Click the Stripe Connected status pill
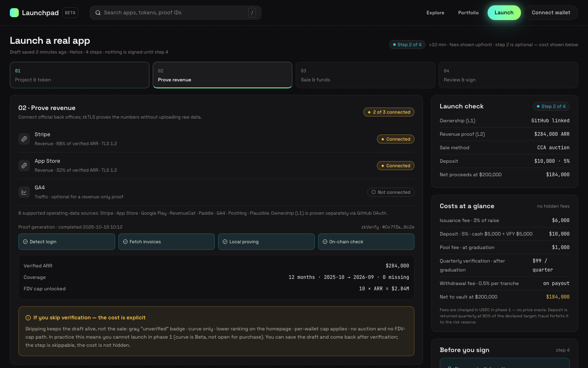Image resolution: width=588 pixels, height=368 pixels. tap(396, 139)
